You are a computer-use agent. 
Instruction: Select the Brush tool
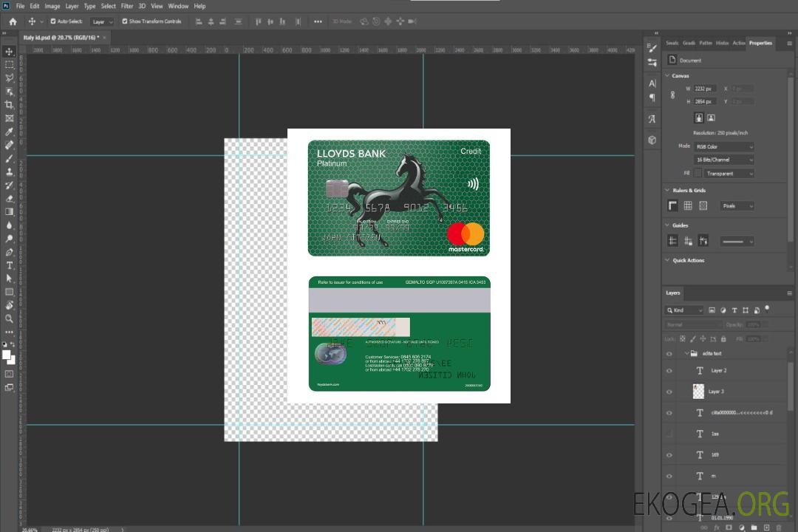[9, 158]
